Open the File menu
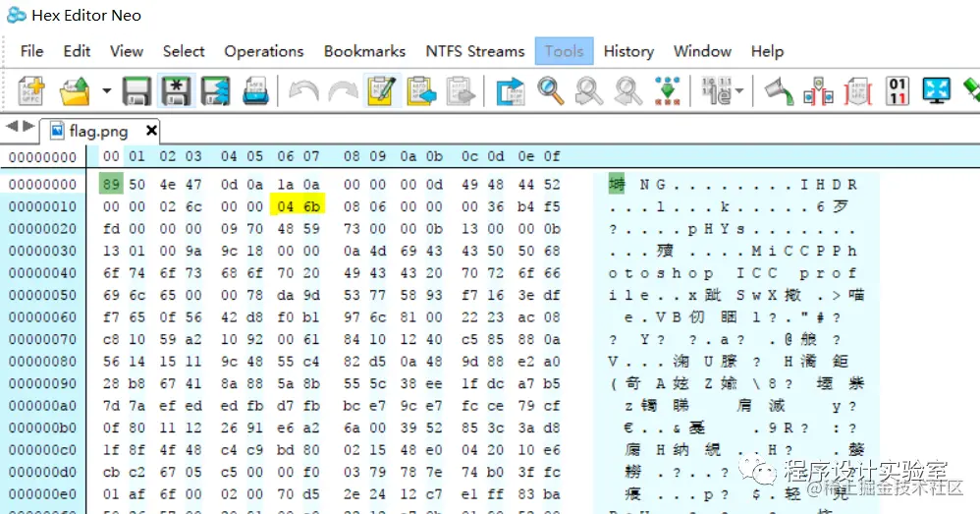Viewport: 980px width, 514px height. 31,51
